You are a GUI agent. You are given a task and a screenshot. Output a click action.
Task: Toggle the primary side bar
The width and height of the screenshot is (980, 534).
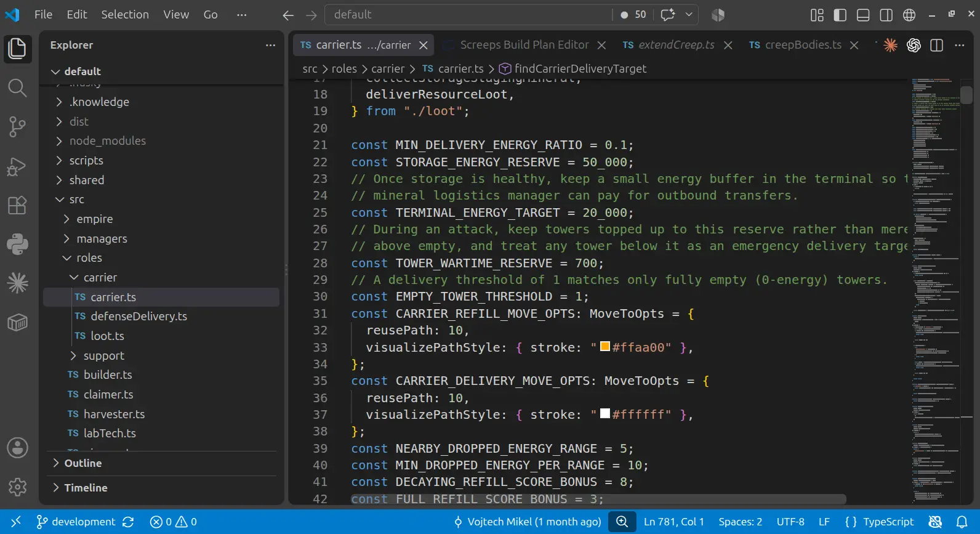840,15
